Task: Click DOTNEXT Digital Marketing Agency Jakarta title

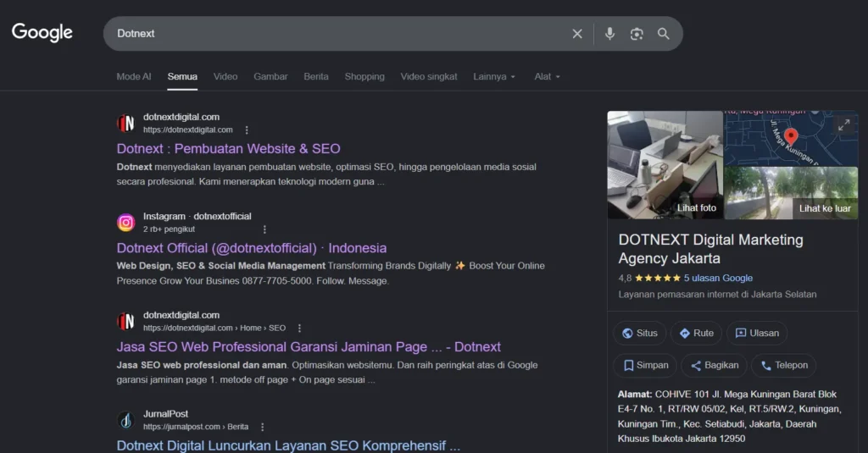Action: coord(710,249)
